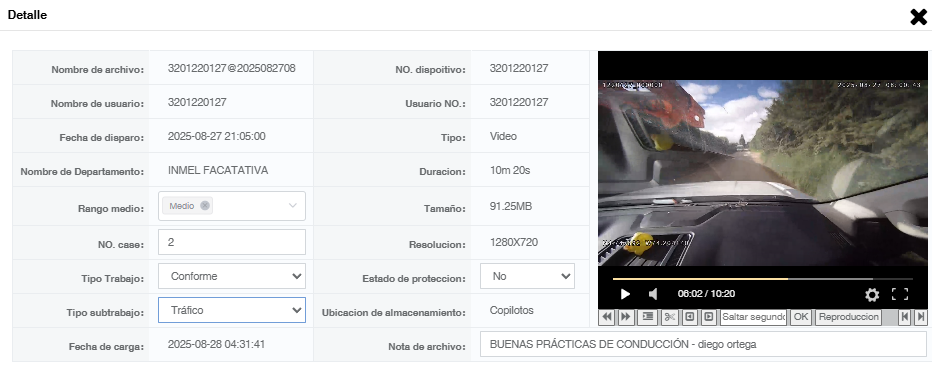Click the video progress seek bar
The image size is (932, 365).
(763, 278)
